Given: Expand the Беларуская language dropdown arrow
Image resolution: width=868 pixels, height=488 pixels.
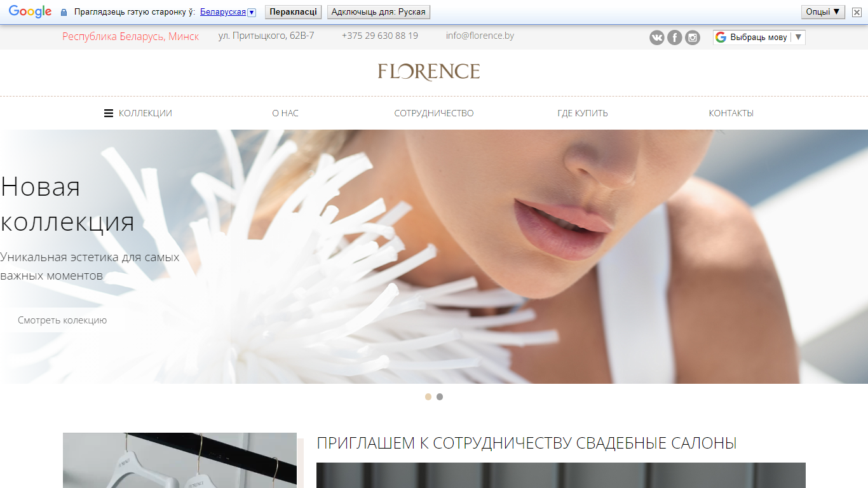Looking at the screenshot, I should coord(252,12).
